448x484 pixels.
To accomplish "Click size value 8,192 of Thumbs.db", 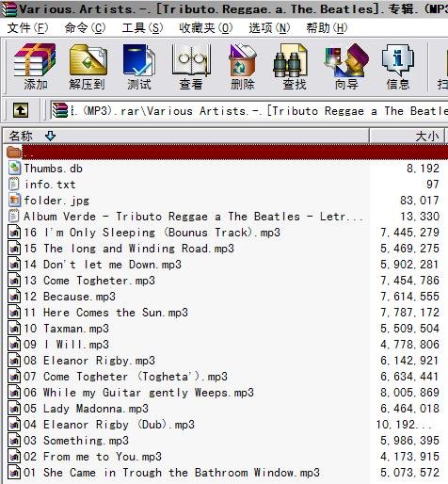I will coord(423,169).
